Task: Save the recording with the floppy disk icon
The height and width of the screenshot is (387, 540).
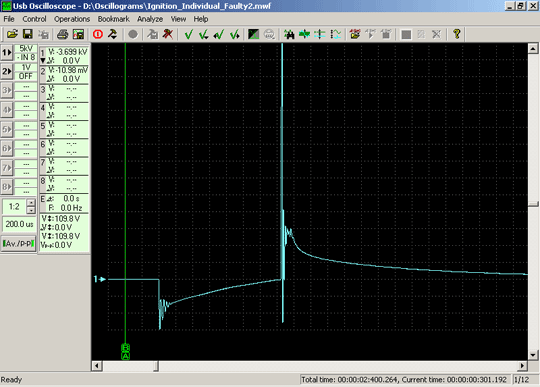Action: click(28, 34)
